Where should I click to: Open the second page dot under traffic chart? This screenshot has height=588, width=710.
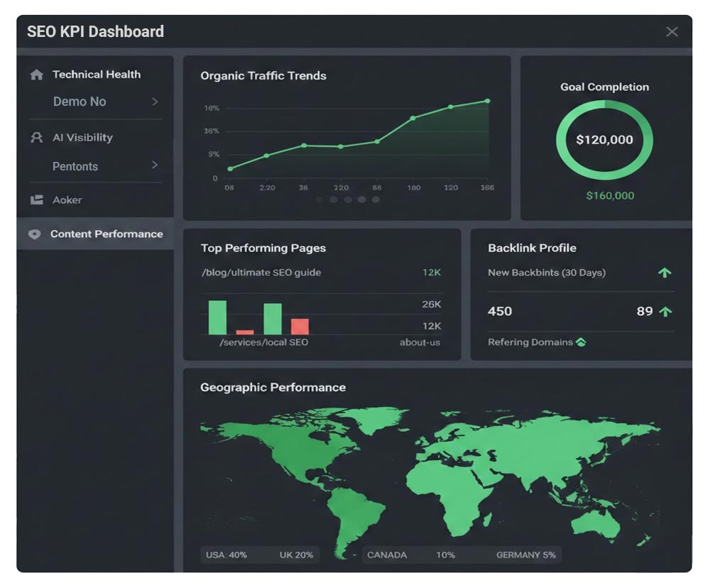[x=334, y=200]
